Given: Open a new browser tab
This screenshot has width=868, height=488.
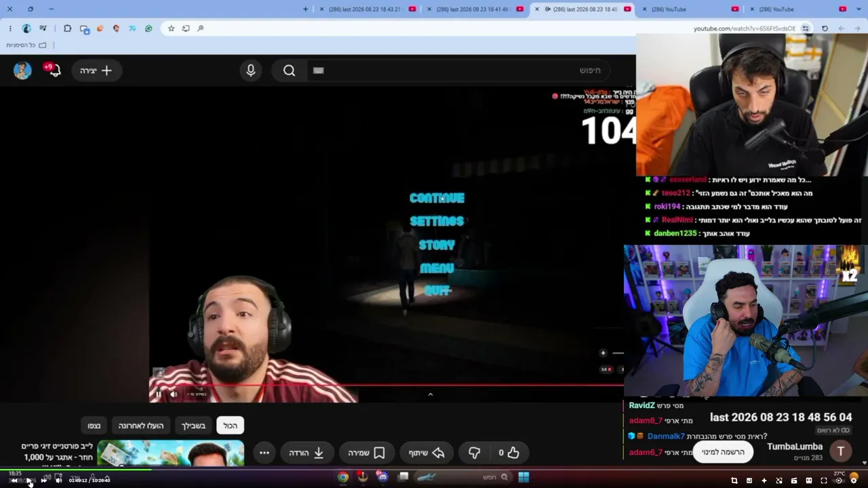Looking at the screenshot, I should (x=305, y=9).
